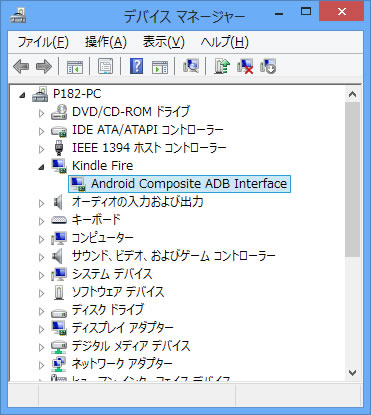Expand the オーディオの入力および出力 node
The height and width of the screenshot is (415, 371).
(x=41, y=203)
